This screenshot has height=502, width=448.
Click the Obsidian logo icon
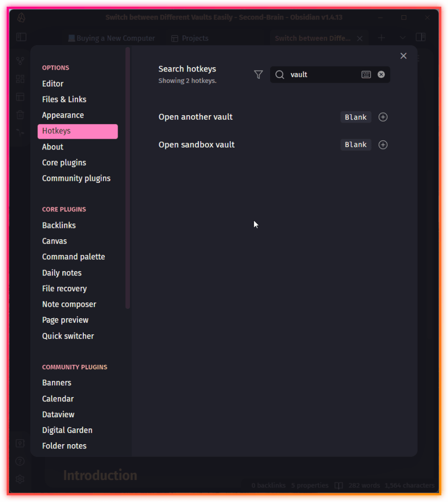[x=21, y=17]
